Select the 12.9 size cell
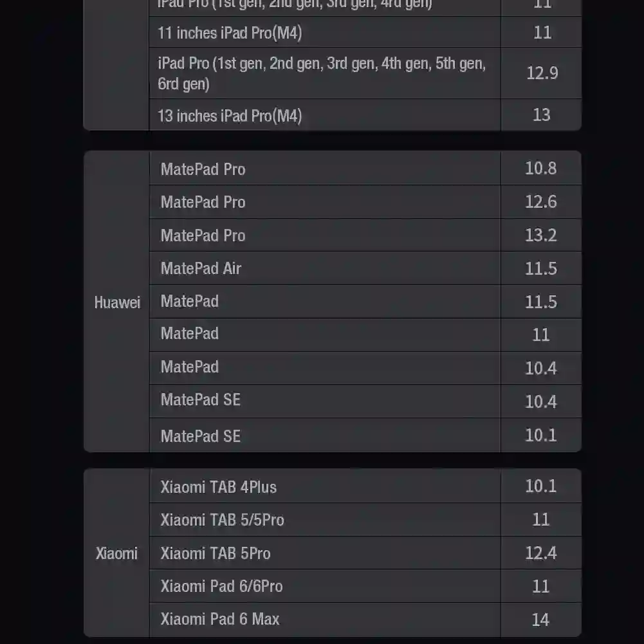 point(541,73)
